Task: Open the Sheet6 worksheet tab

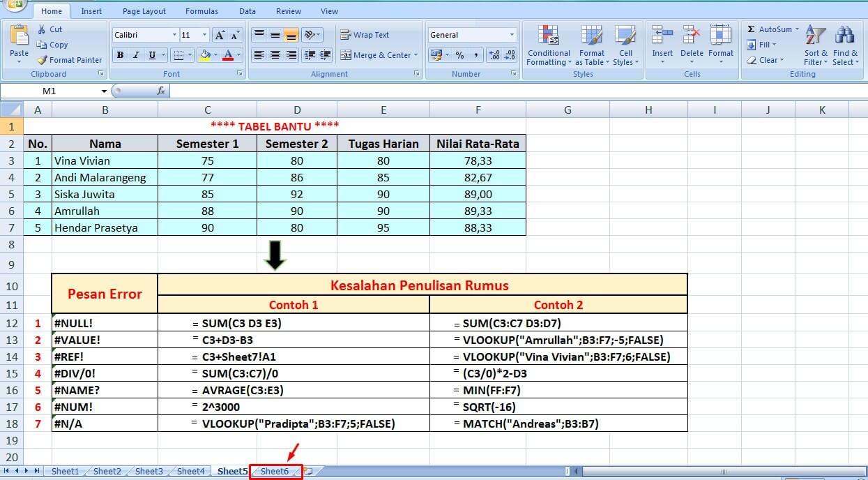Action: coord(275,472)
